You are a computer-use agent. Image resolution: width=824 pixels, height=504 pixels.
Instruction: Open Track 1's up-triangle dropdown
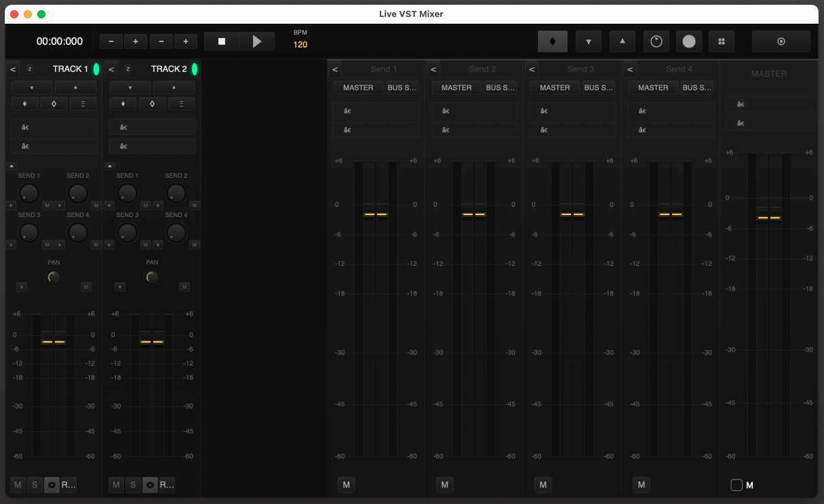pyautogui.click(x=75, y=88)
